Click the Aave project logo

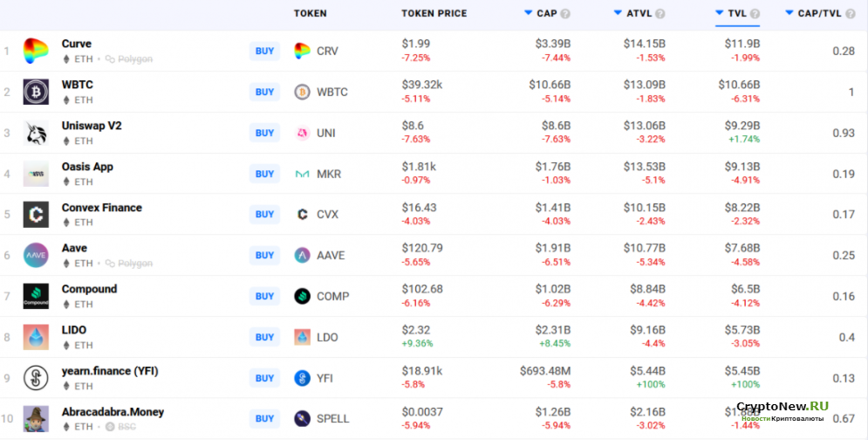tap(36, 256)
